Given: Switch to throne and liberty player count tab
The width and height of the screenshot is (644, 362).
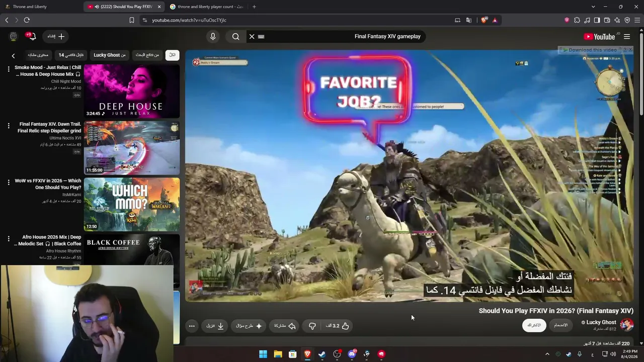Looking at the screenshot, I should pyautogui.click(x=206, y=7).
